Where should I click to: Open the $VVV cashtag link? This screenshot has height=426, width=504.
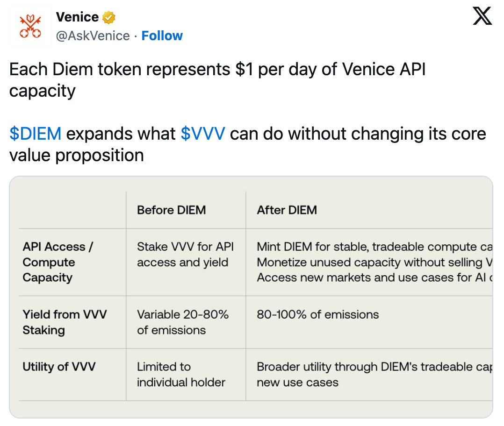(x=203, y=134)
